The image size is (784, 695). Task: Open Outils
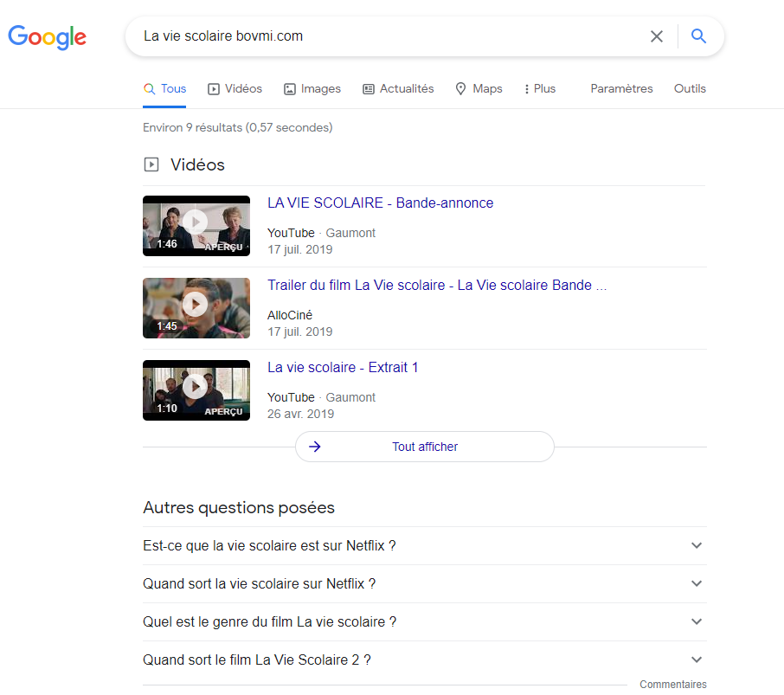[690, 88]
